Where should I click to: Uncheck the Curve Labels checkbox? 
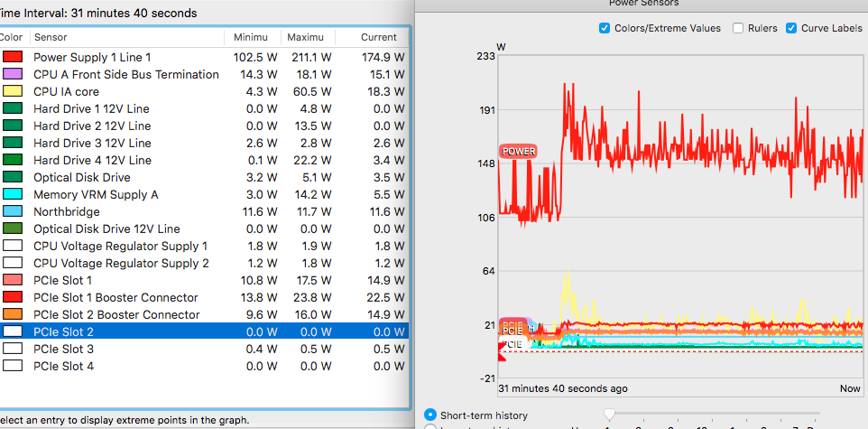click(791, 28)
